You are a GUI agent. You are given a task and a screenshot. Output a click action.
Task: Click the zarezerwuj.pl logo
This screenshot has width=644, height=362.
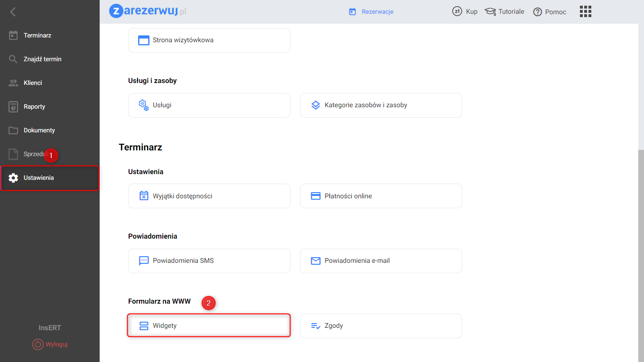click(148, 11)
